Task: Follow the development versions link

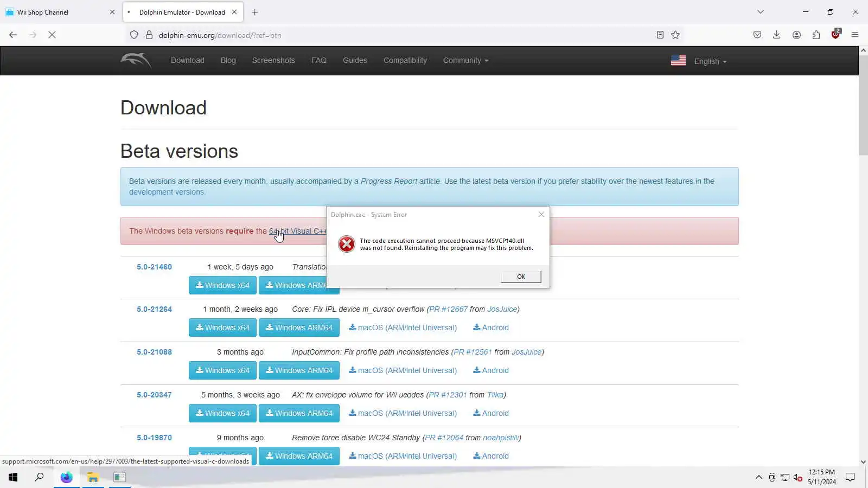Action: 167,192
